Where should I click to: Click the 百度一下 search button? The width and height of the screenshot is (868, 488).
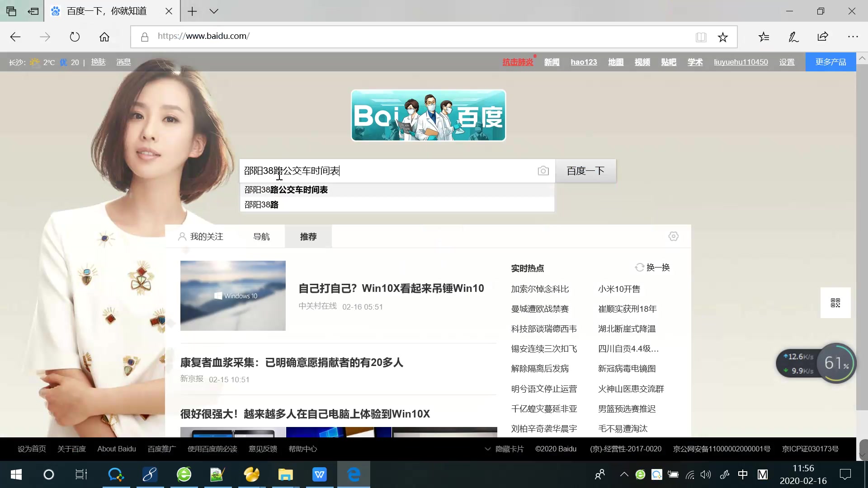[585, 171]
